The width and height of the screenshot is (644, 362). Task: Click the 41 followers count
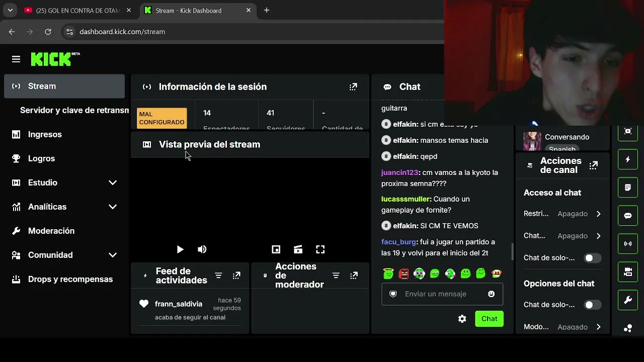[x=270, y=113]
